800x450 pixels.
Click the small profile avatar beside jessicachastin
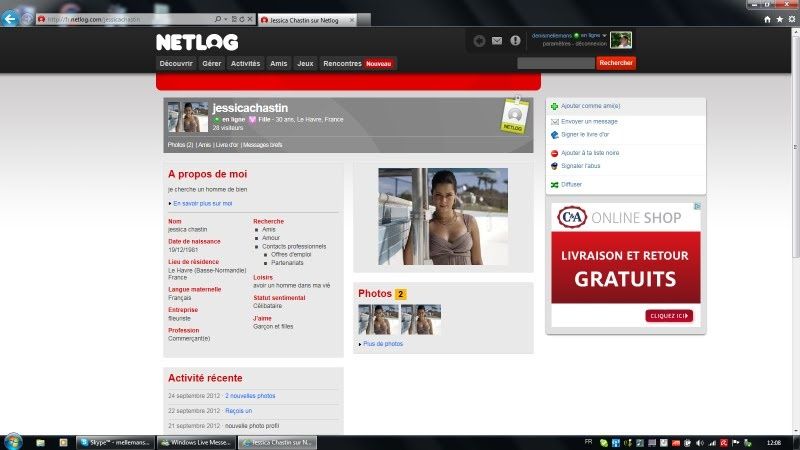point(188,117)
